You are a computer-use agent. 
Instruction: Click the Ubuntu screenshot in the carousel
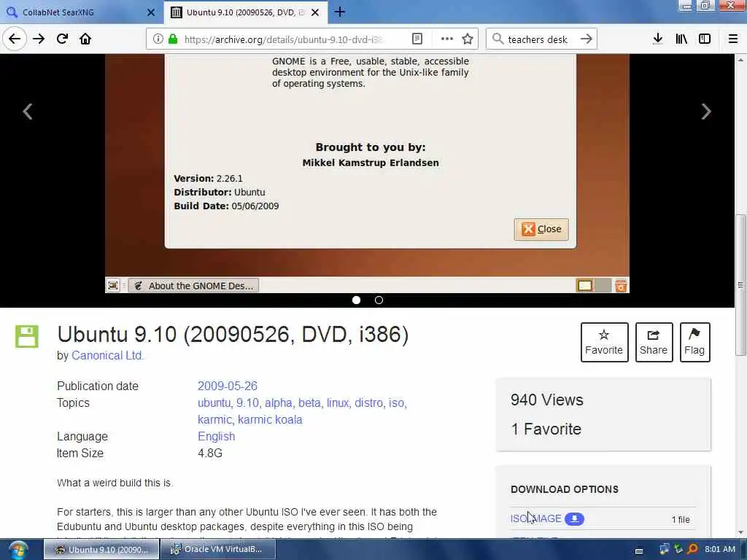click(367, 174)
